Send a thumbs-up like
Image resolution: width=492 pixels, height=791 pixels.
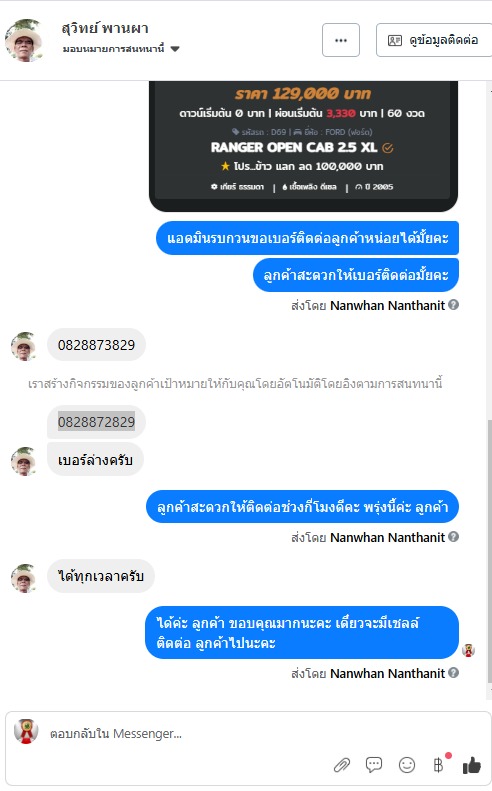tap(472, 765)
